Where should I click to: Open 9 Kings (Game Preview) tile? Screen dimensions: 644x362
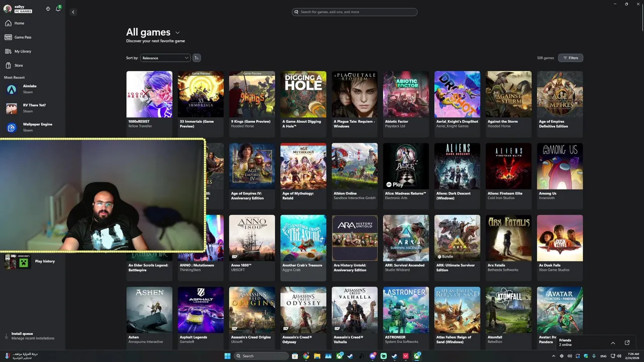coord(252,104)
